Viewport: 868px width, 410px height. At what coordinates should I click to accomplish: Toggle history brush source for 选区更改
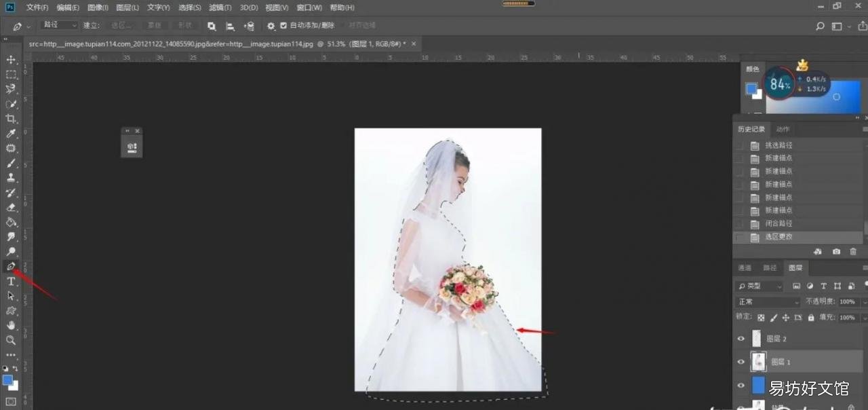(x=739, y=237)
